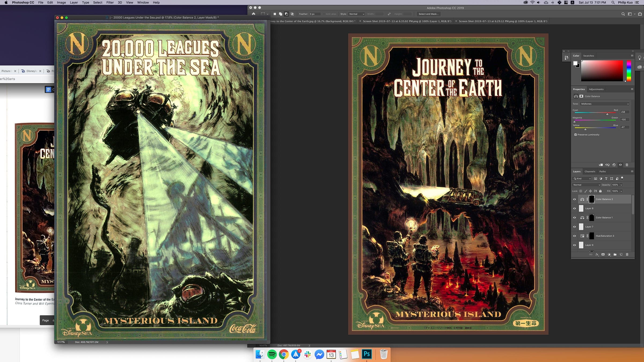Open the Layer menu in menu bar
This screenshot has height=362, width=644.
[x=74, y=2]
